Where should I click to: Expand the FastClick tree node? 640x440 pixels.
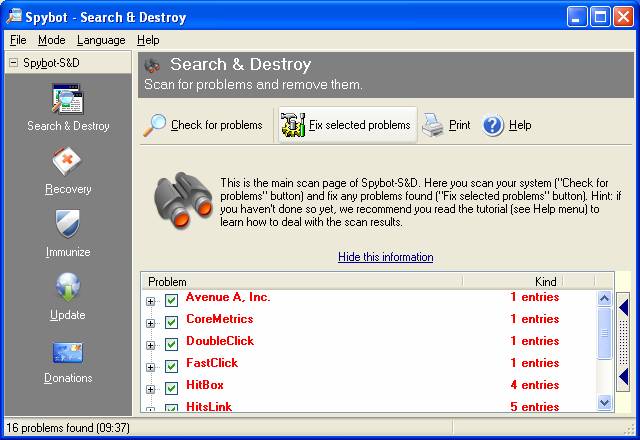151,368
